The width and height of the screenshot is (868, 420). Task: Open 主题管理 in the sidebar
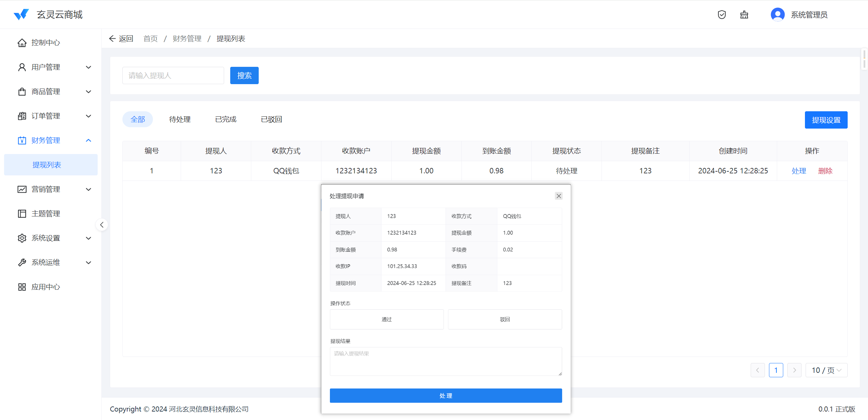pyautogui.click(x=45, y=214)
